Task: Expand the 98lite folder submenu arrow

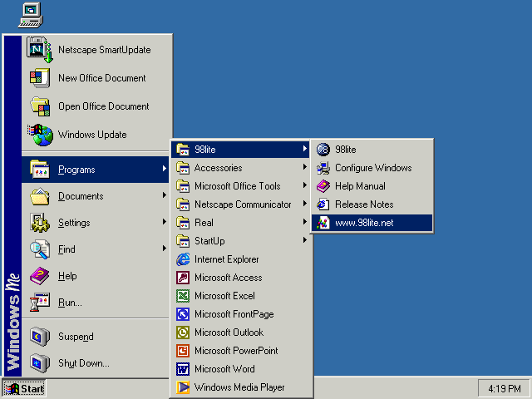Action: coord(305,149)
